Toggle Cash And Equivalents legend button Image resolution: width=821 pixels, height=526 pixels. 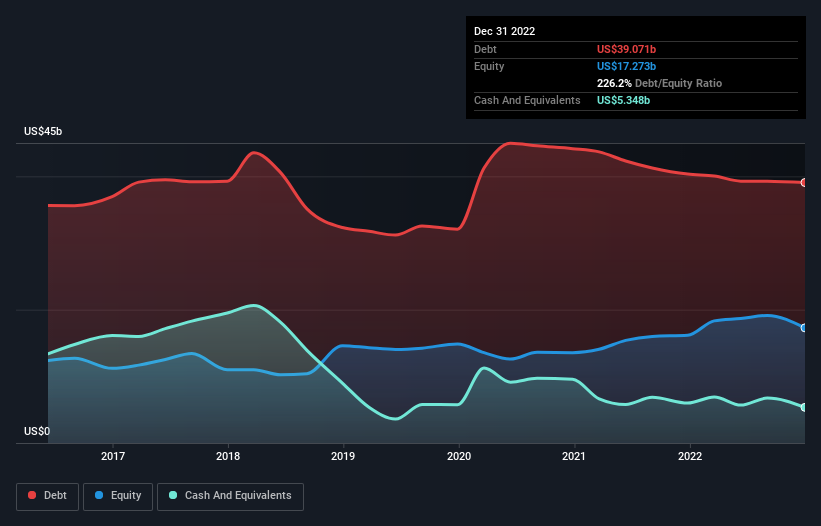click(x=230, y=496)
